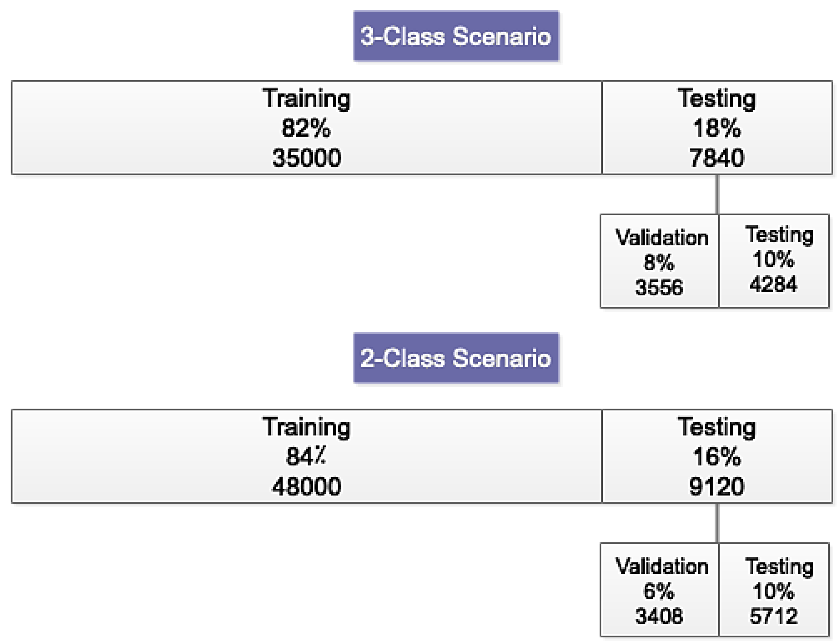Image resolution: width=840 pixels, height=644 pixels.
Task: Click the 7840 testing sample count
Action: 716,157
